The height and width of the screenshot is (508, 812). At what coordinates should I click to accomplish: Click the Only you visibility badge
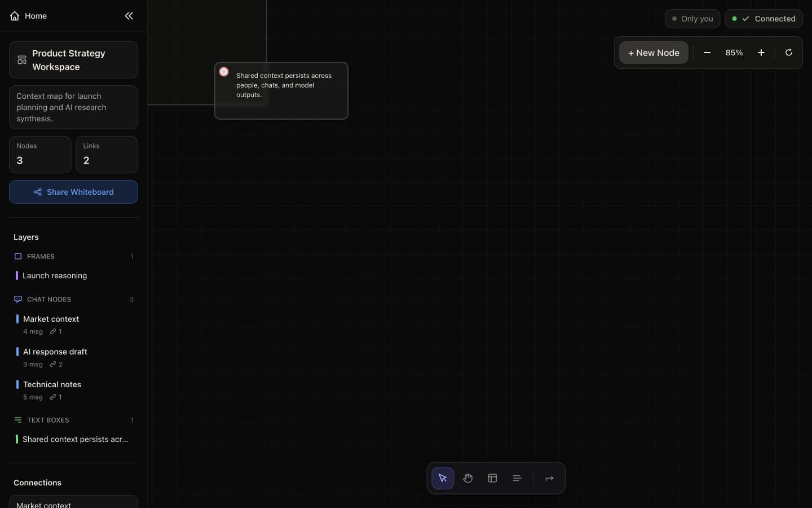[x=692, y=19]
